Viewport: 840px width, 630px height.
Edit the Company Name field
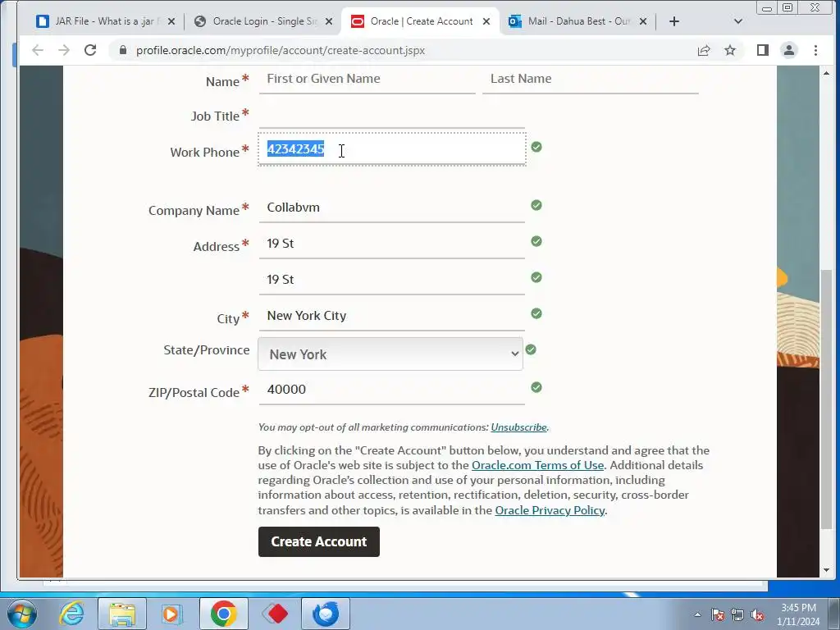[391, 208]
